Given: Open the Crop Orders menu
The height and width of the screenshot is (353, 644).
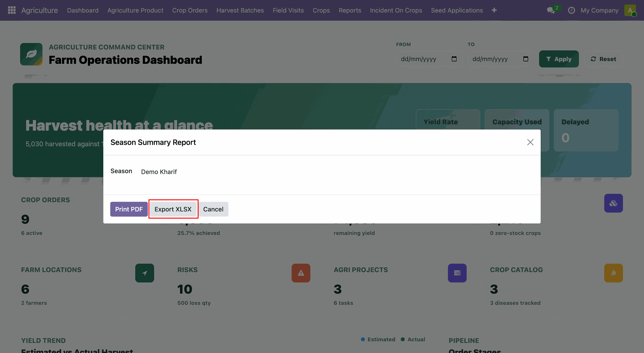Looking at the screenshot, I should point(190,10).
